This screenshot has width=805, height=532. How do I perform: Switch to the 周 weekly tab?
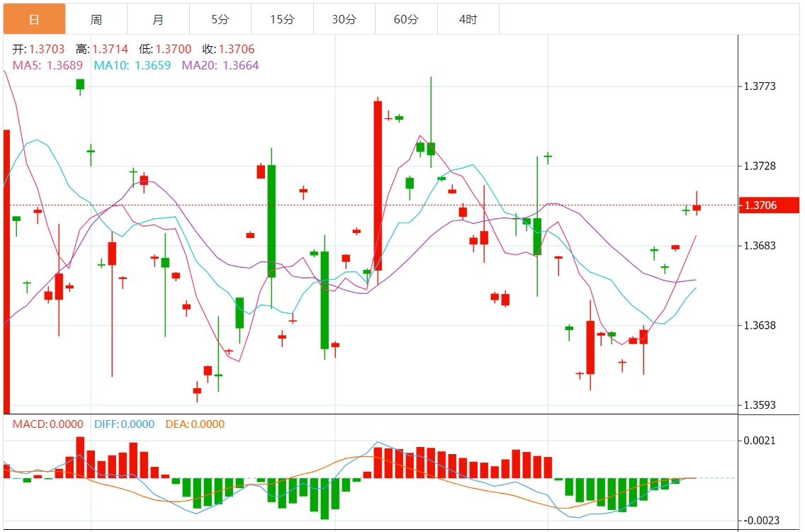[x=96, y=19]
